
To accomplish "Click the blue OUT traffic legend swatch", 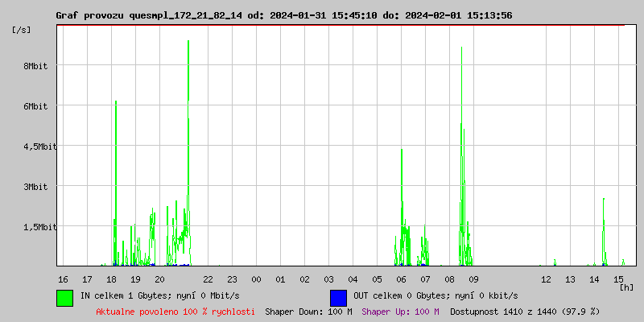I will coord(338,297).
